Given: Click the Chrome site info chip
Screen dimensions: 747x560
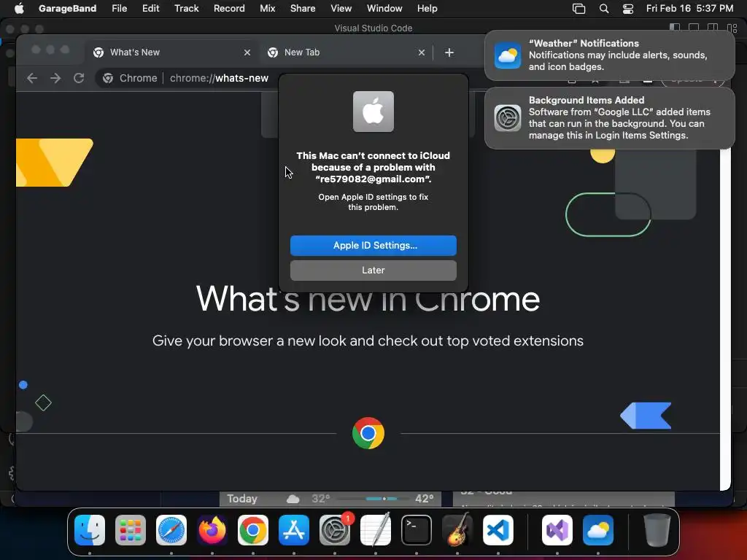Looking at the screenshot, I should pyautogui.click(x=130, y=78).
